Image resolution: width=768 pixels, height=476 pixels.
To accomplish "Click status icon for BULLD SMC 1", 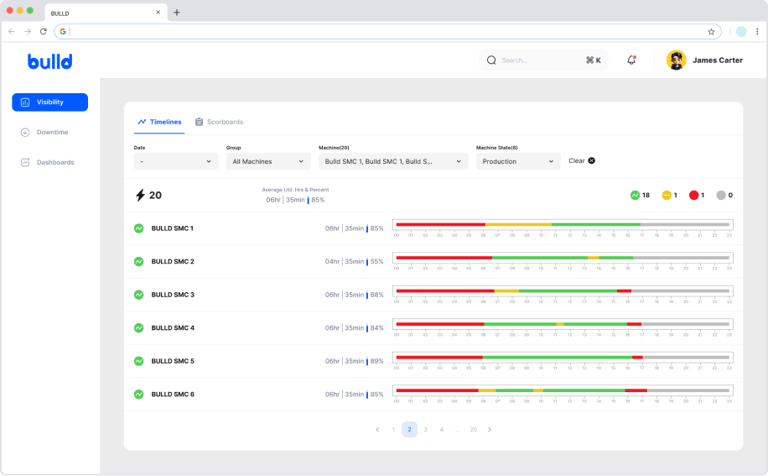I will tap(139, 228).
